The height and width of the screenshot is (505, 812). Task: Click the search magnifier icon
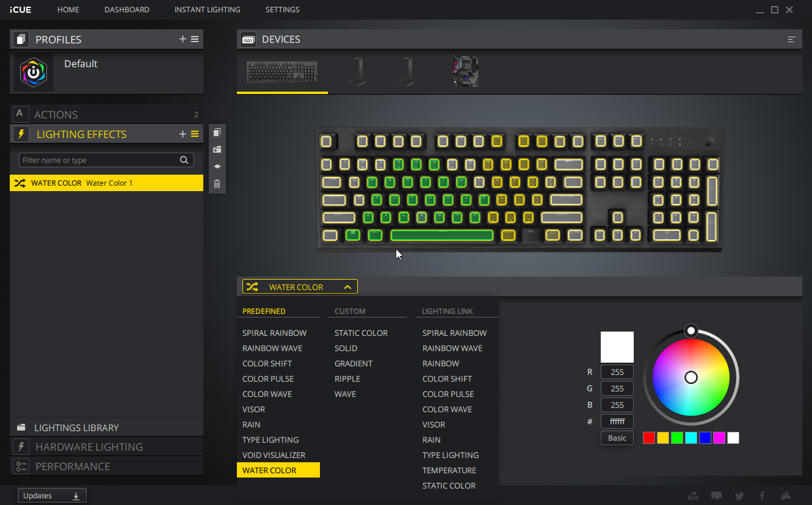[184, 160]
